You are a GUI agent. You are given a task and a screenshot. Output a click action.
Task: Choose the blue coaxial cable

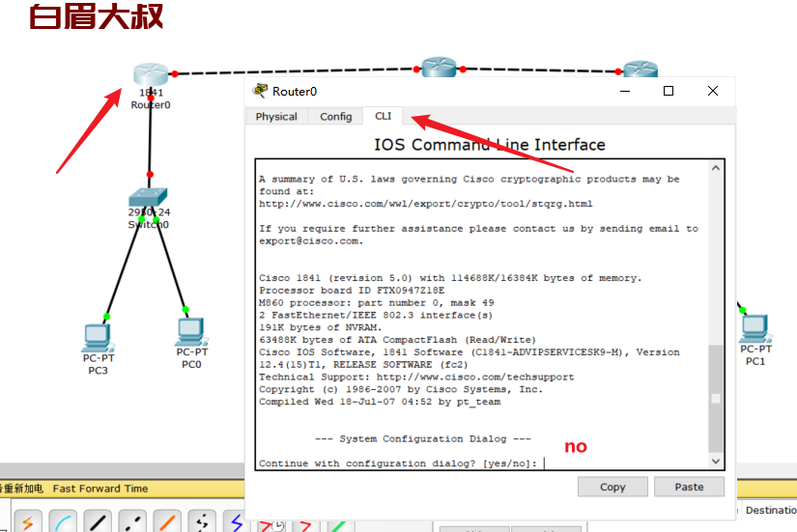235,522
